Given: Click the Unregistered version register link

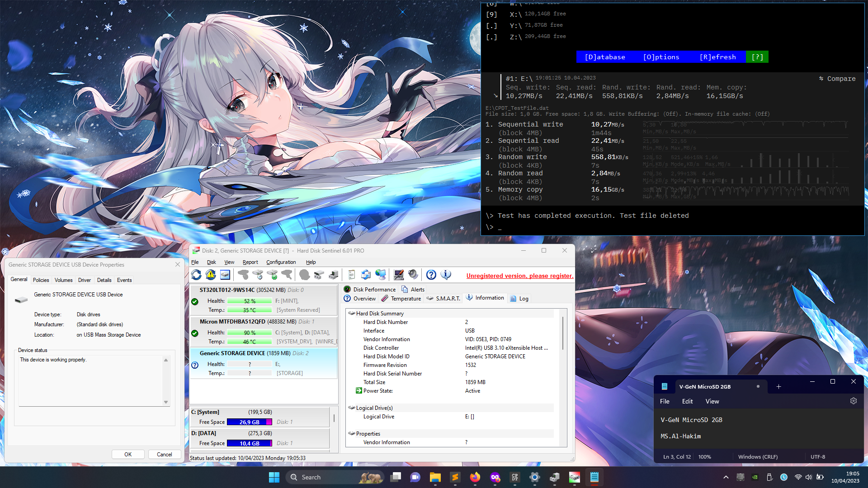Looking at the screenshot, I should 520,276.
